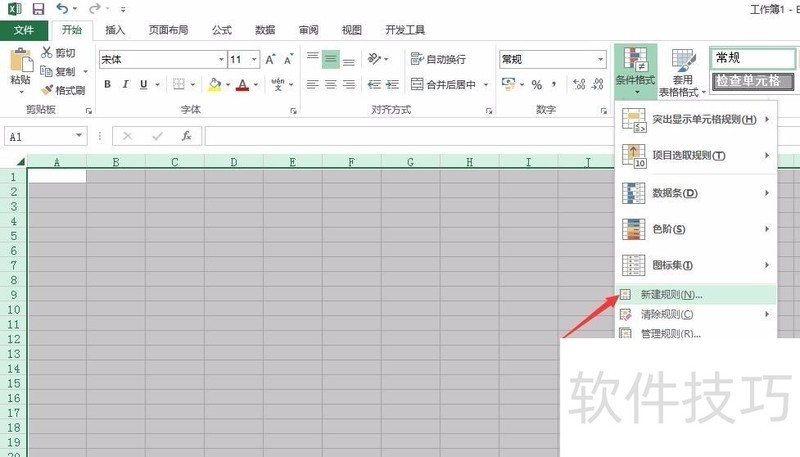Click the Save icon in quick access toolbar

(38, 9)
